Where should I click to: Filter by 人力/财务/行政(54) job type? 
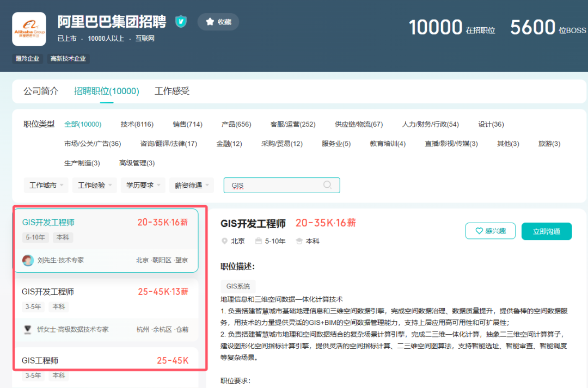pos(431,124)
